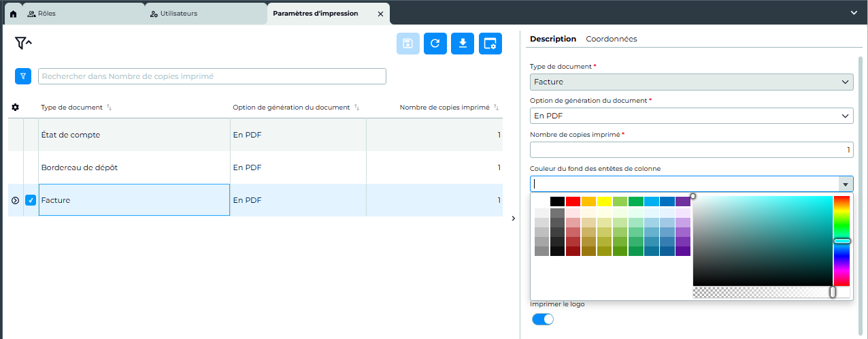Click the download export icon button
Screen dimensions: 868x339
463,44
